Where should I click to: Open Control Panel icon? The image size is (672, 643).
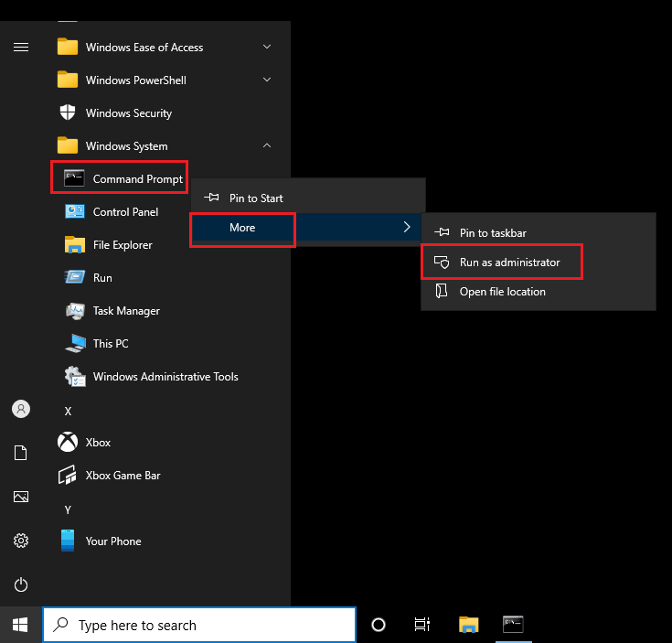[x=75, y=211]
